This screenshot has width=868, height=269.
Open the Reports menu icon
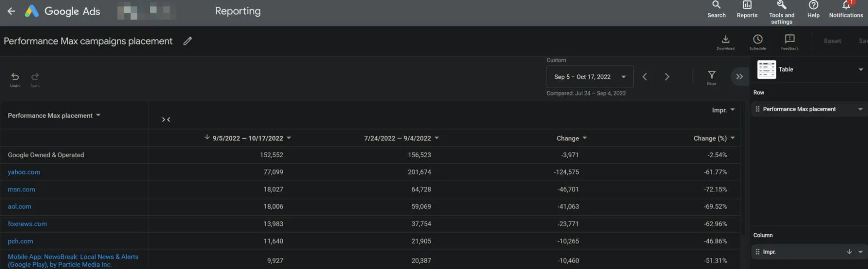747,10
